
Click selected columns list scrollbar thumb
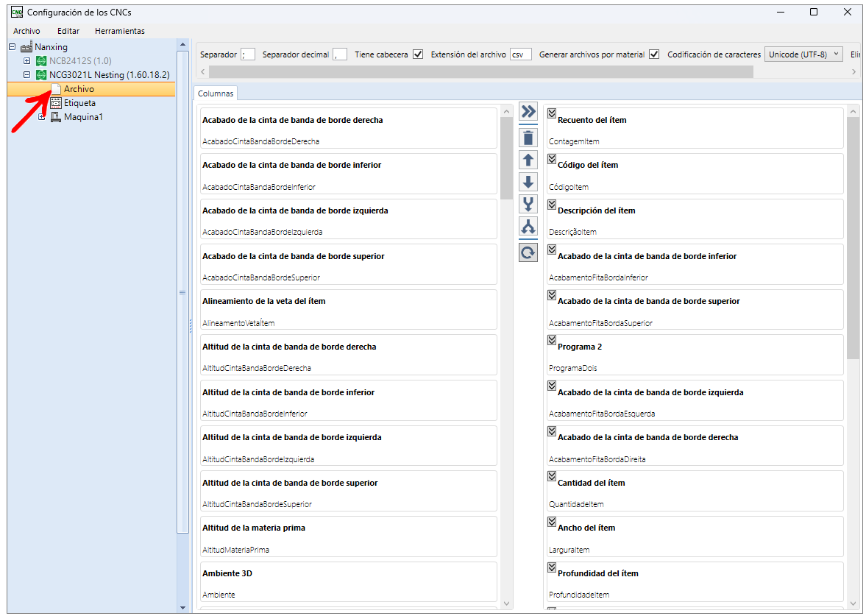(853, 238)
